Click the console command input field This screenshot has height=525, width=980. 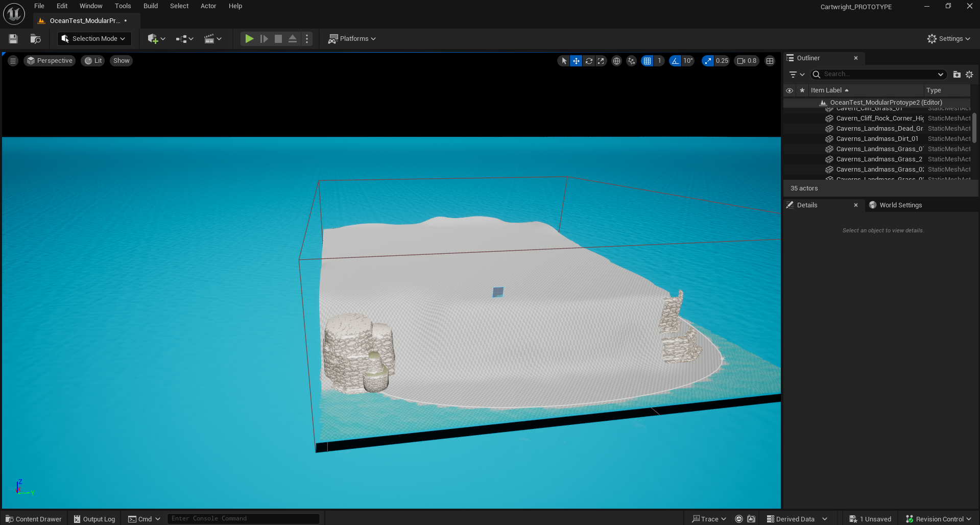pyautogui.click(x=244, y=519)
